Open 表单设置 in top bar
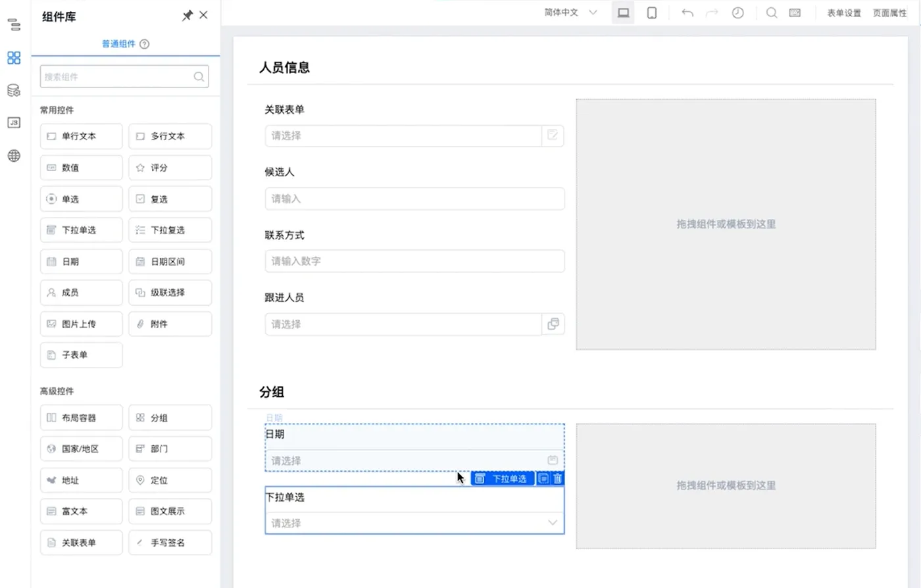 pos(844,13)
